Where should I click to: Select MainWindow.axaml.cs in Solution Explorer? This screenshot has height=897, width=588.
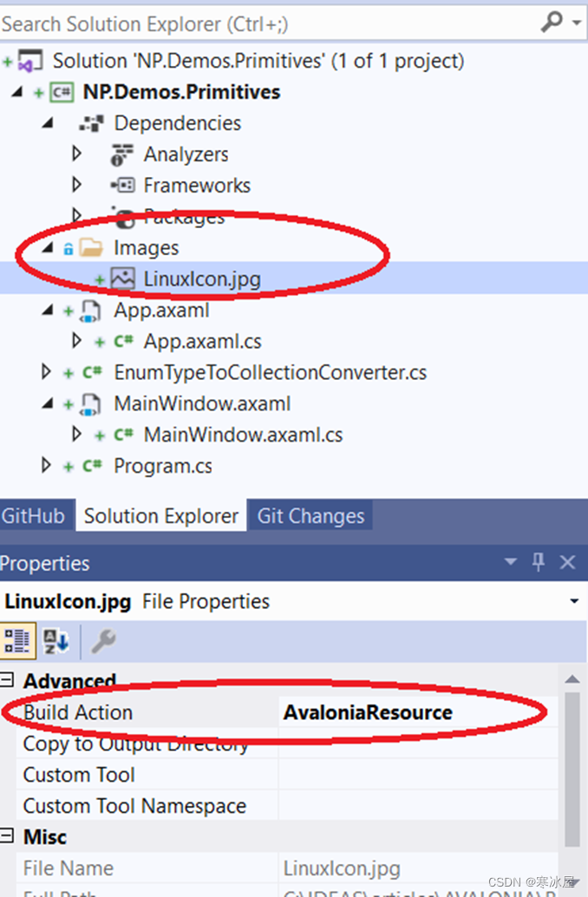point(243,434)
